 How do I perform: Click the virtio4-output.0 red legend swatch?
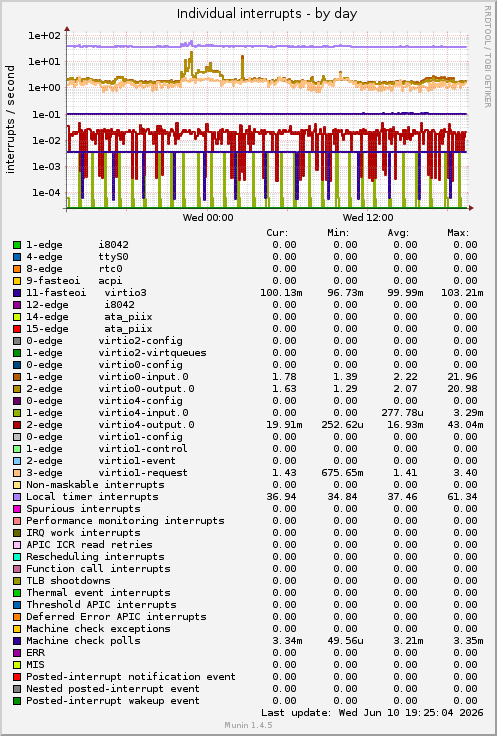click(17, 425)
